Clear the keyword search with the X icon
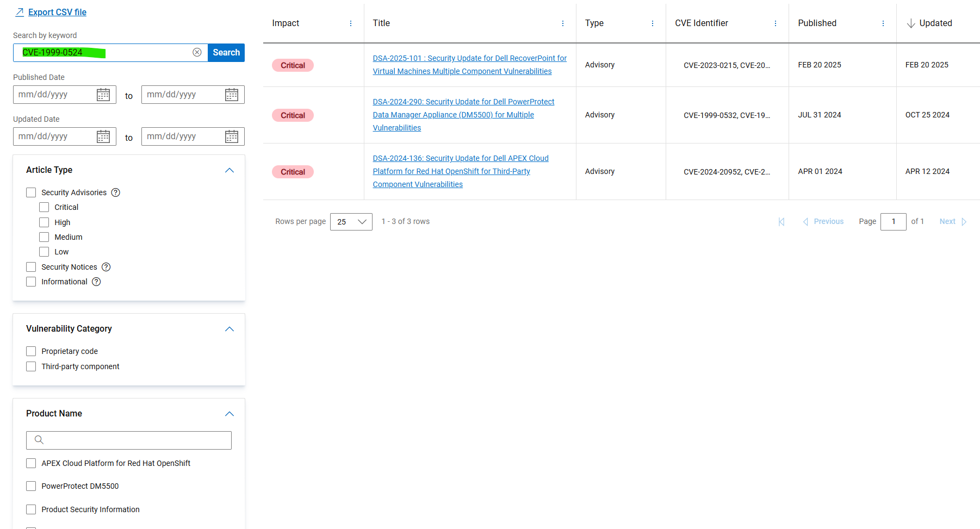The width and height of the screenshot is (980, 529). (x=197, y=52)
